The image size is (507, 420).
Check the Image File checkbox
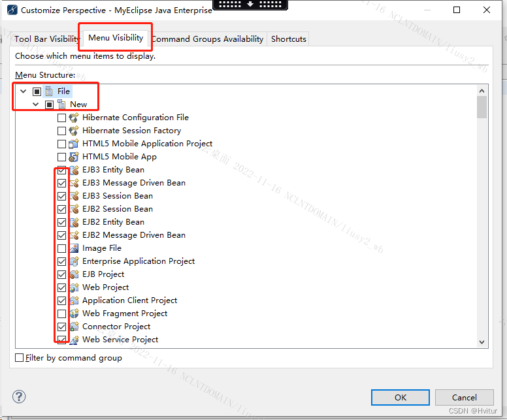[61, 248]
